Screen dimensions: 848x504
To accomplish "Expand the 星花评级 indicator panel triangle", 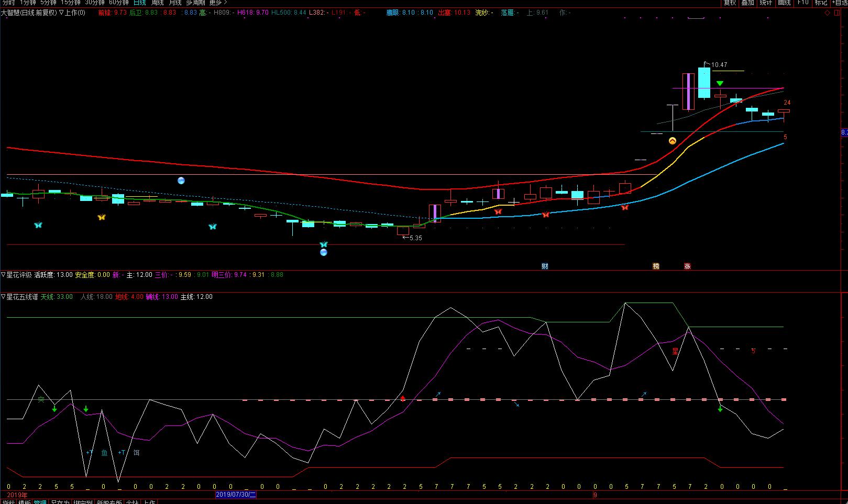I will click(3, 274).
